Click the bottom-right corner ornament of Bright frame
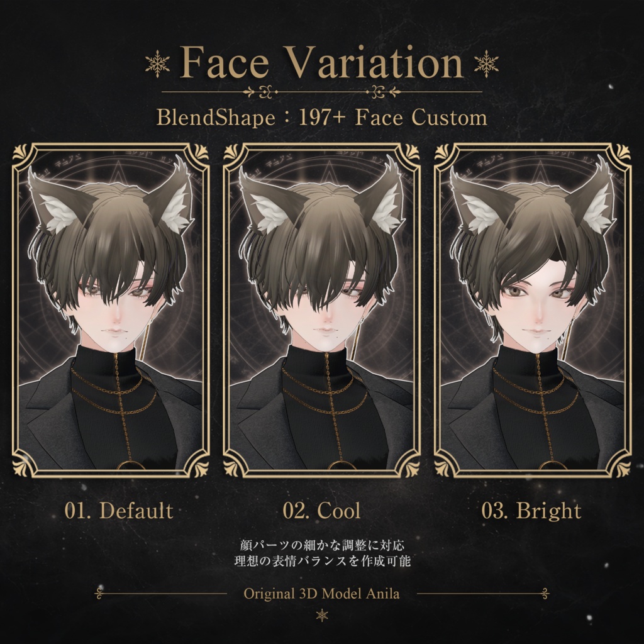Screen dimensions: 644x644 (x=622, y=468)
